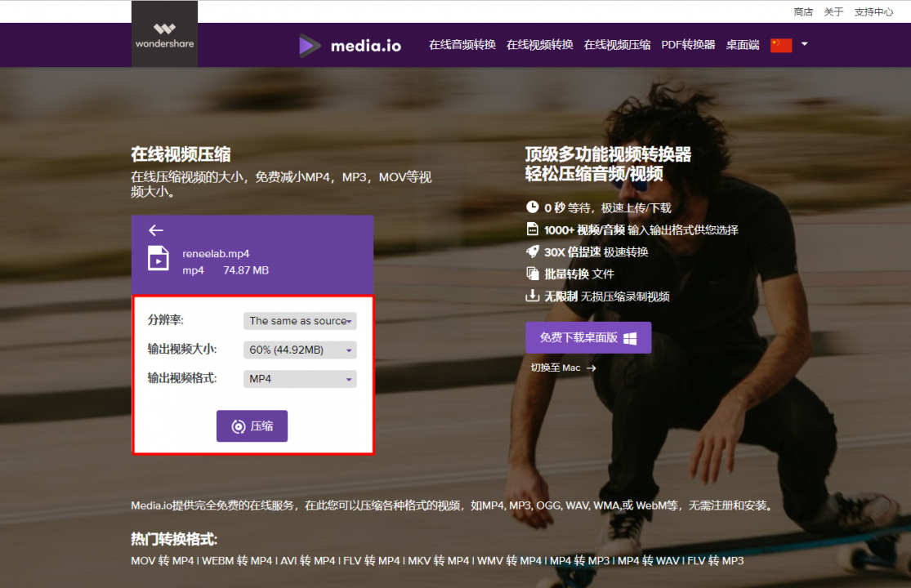Click the 分辨率 label
The image size is (911, 588).
click(166, 320)
